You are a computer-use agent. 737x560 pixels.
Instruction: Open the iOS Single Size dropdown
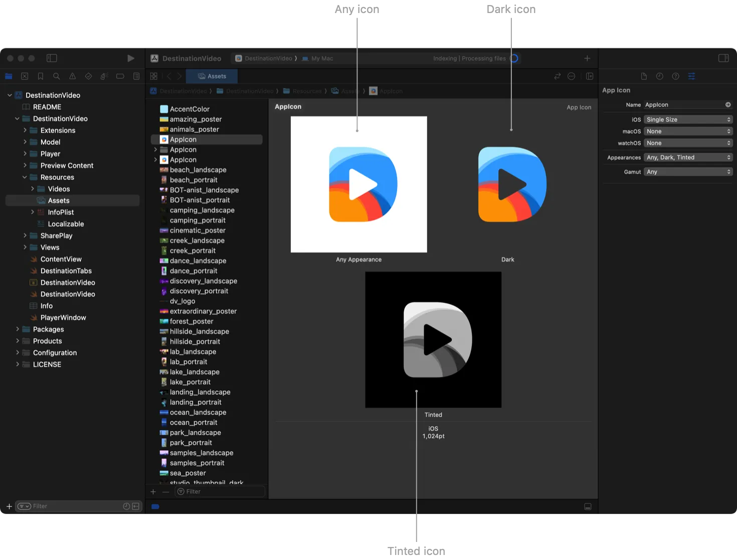(688, 119)
